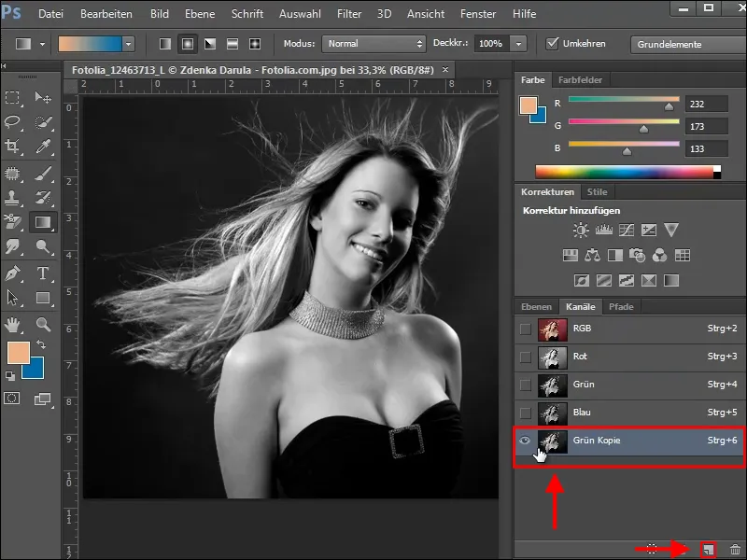Add Photo Filter adjustment

[637, 255]
